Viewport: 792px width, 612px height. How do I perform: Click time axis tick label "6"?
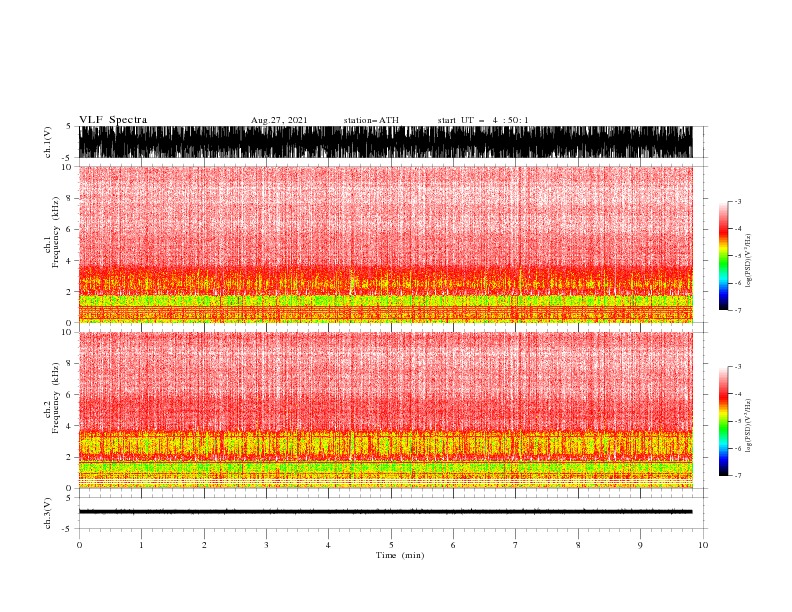point(453,545)
